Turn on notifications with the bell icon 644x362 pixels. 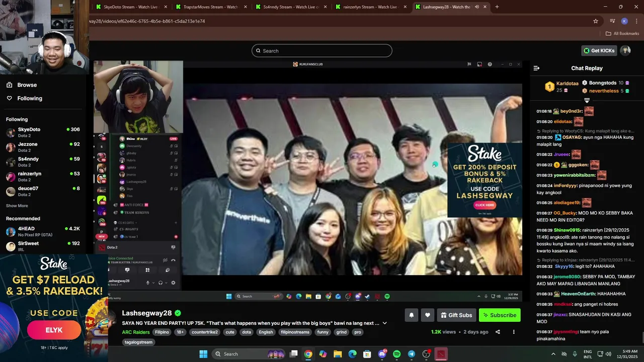tap(411, 315)
